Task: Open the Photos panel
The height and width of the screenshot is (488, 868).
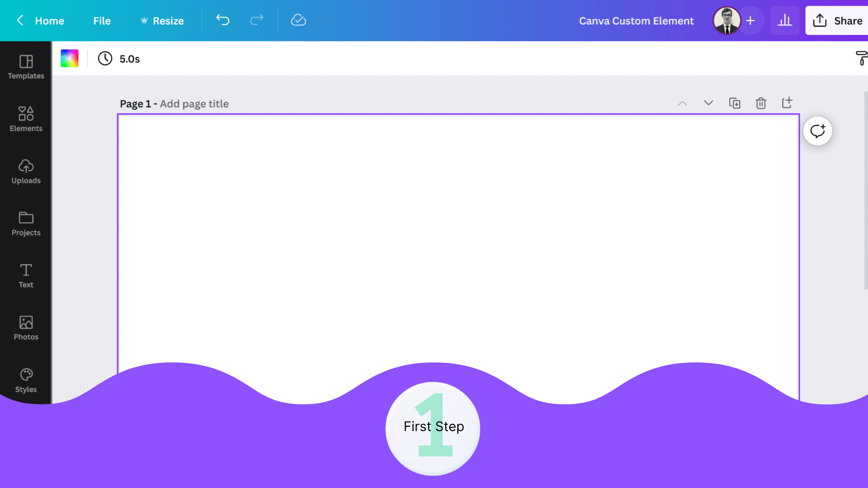Action: [x=26, y=328]
